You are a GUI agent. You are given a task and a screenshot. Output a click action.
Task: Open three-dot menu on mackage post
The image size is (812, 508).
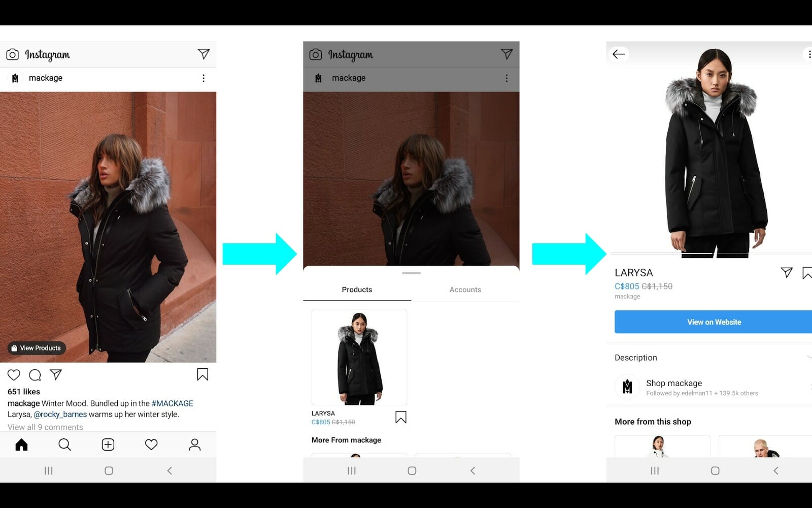pyautogui.click(x=204, y=78)
